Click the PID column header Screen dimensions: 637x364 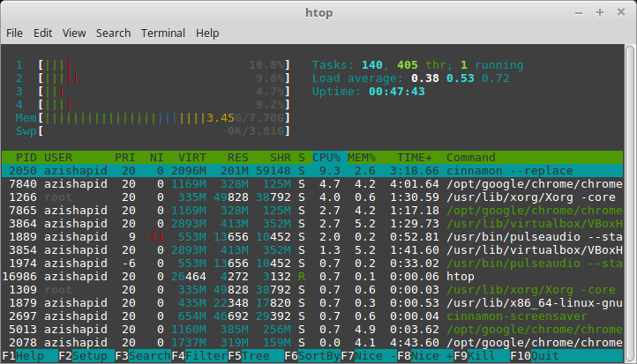coord(23,157)
